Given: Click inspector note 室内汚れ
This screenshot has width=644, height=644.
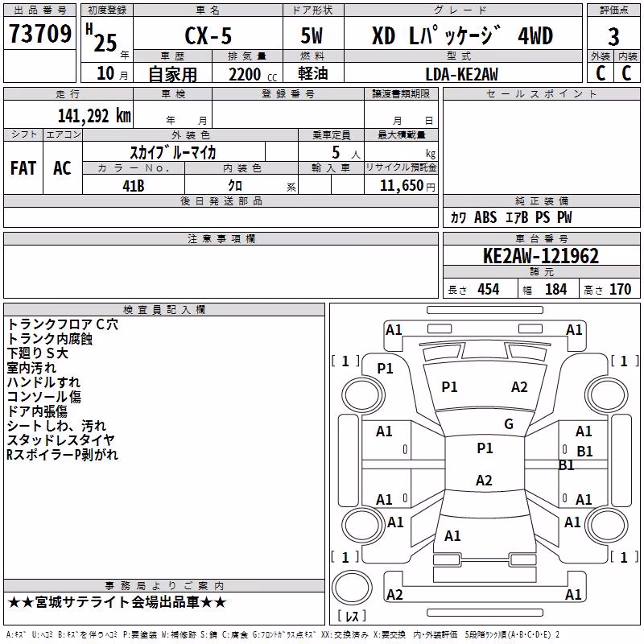Looking at the screenshot, I should (x=31, y=368).
